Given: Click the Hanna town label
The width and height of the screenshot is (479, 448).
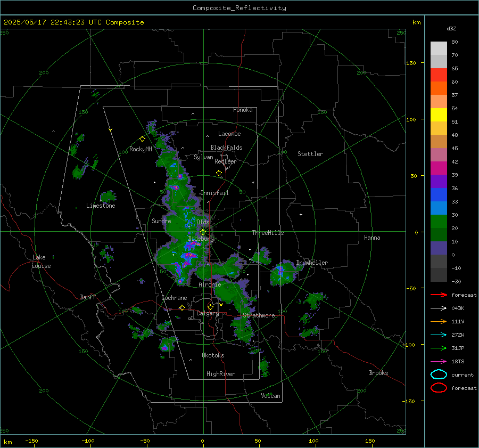Looking at the screenshot, I should tap(372, 238).
